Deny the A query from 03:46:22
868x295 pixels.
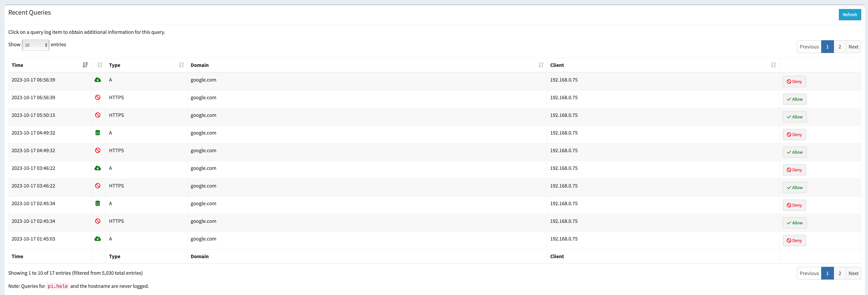pyautogui.click(x=794, y=170)
